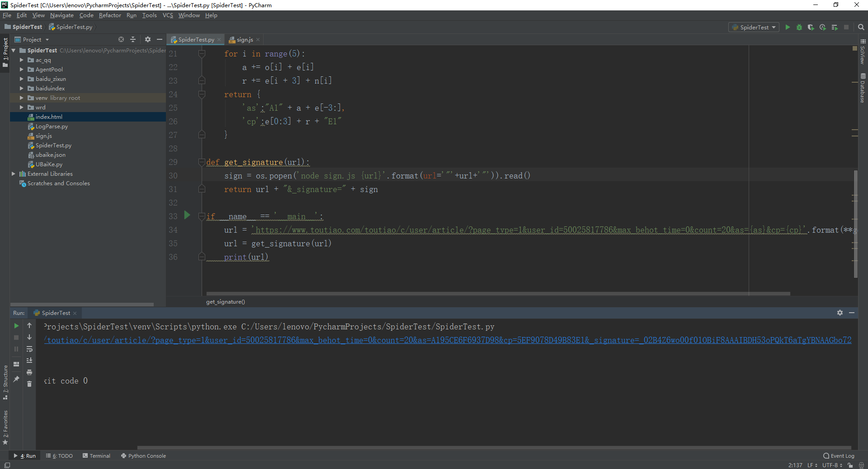This screenshot has width=868, height=469.
Task: Open the Terminal tool window
Action: [x=96, y=456]
